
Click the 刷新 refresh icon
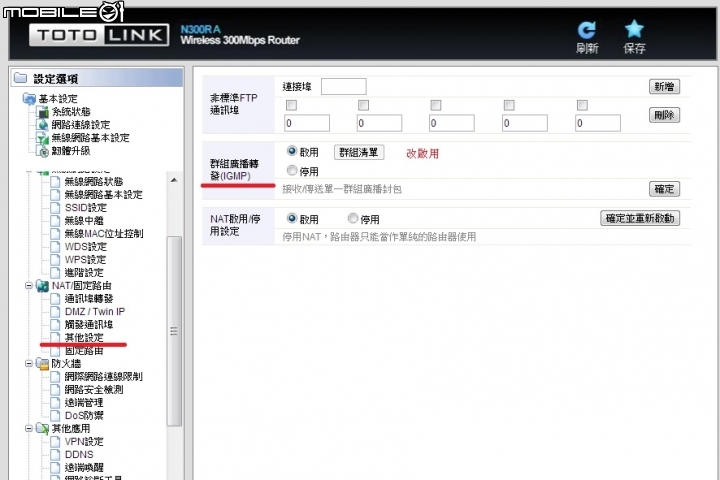tap(586, 30)
